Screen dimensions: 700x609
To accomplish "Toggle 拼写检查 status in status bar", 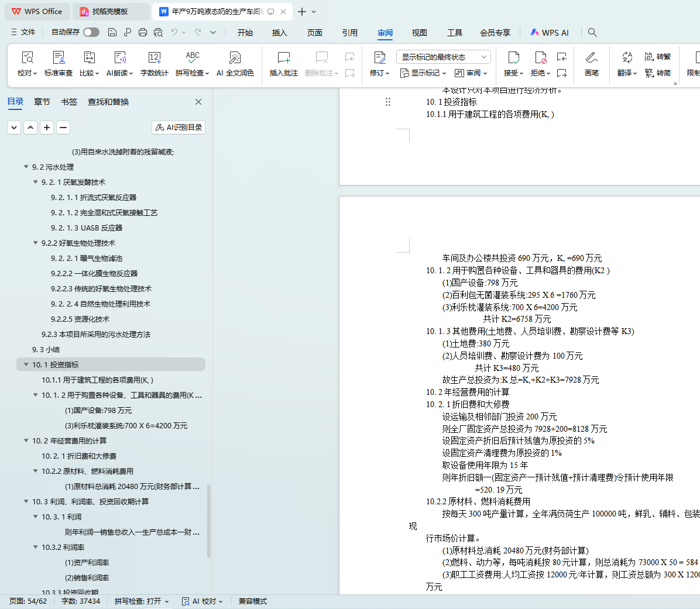I will point(141,601).
